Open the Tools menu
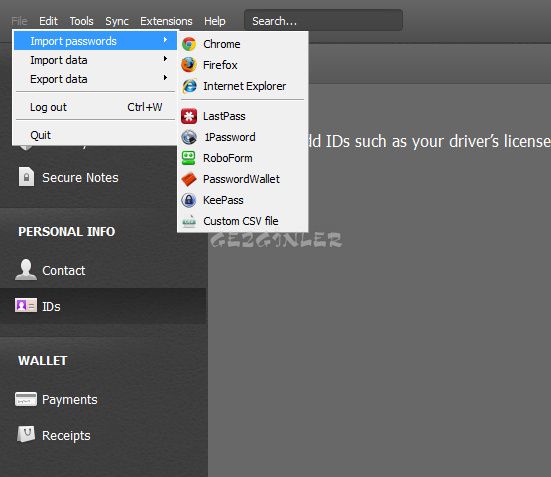The height and width of the screenshot is (477, 551). (x=82, y=21)
